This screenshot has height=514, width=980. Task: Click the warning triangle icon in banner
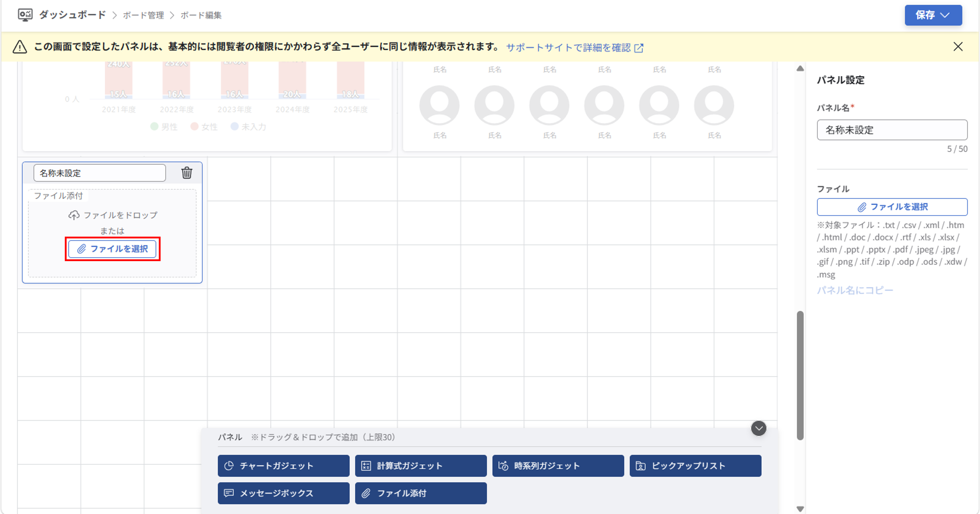[20, 47]
